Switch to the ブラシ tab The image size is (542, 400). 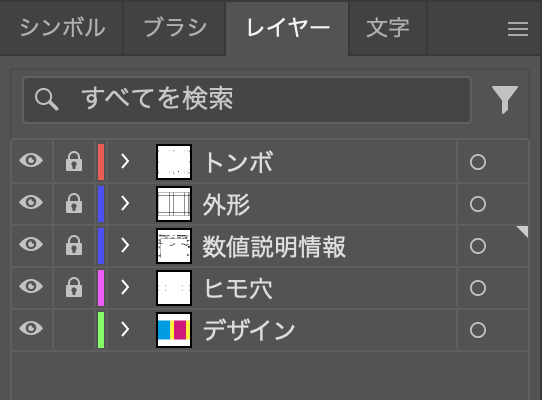coord(175,28)
